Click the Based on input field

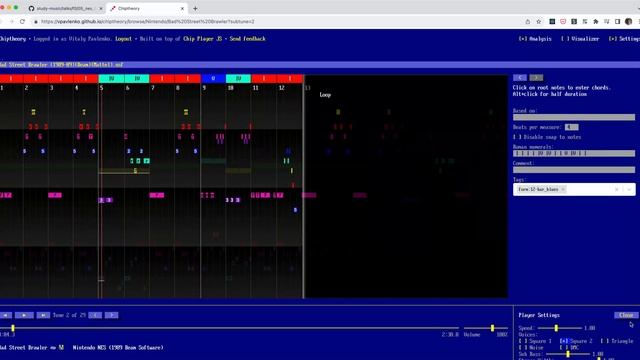574,117
